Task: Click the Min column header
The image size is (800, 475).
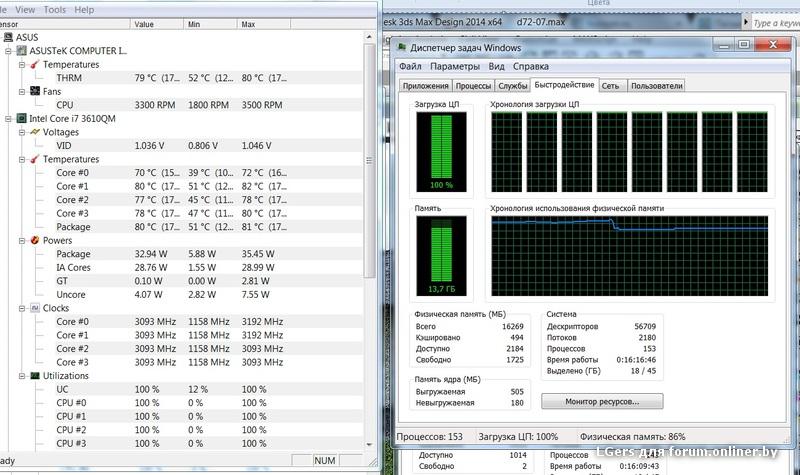Action: (x=210, y=24)
